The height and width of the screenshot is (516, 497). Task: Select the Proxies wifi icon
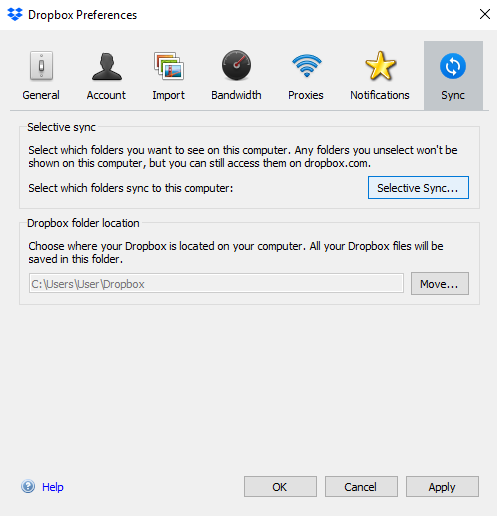point(307,66)
